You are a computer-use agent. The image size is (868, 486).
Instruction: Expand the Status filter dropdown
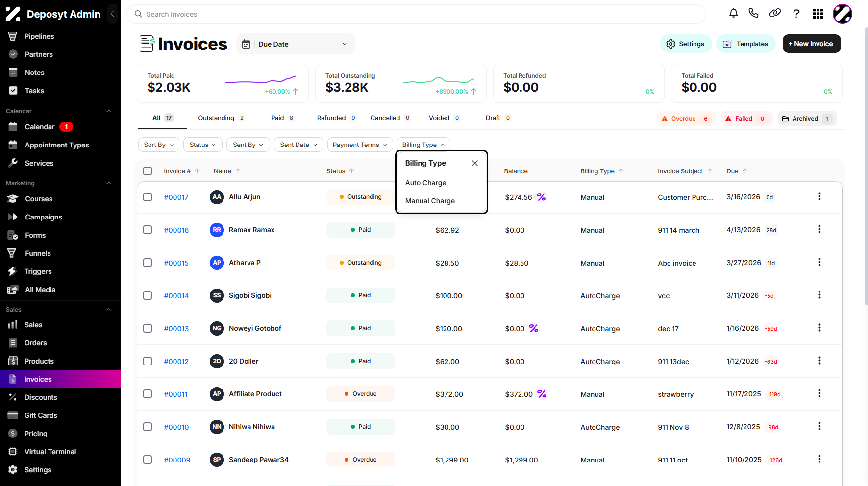[203, 145]
